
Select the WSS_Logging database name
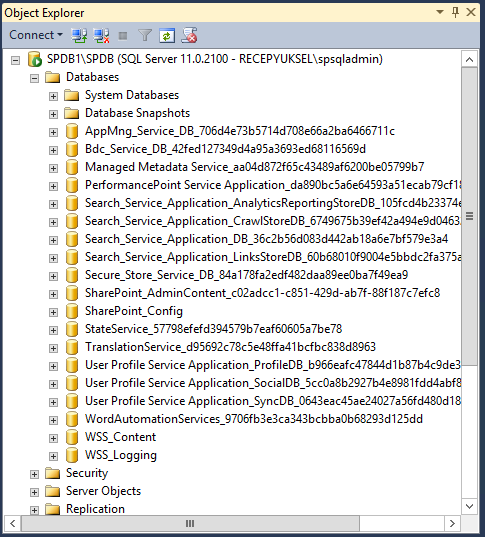point(121,455)
